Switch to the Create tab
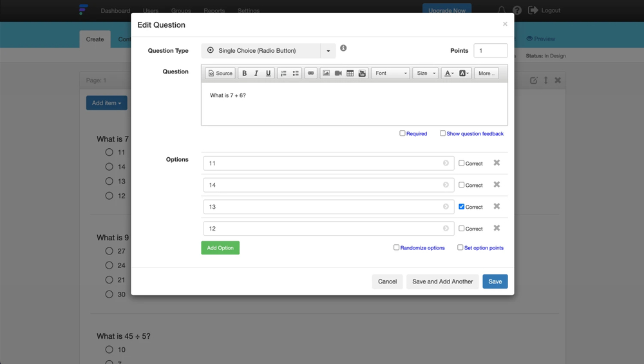 coord(95,39)
